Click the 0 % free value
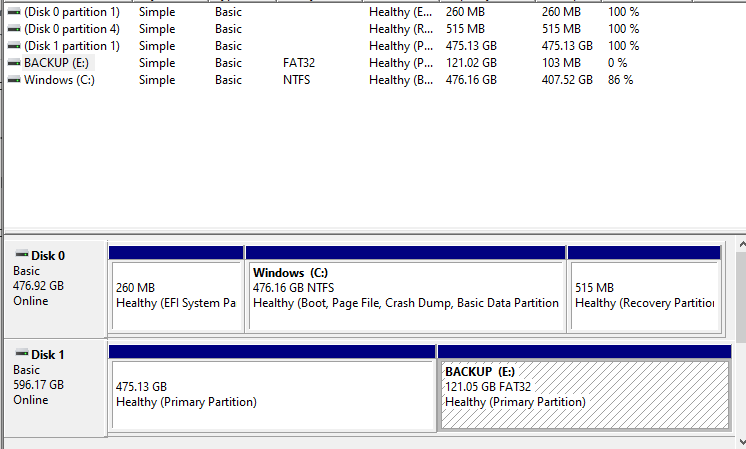Image resolution: width=746 pixels, height=449 pixels. 618,63
